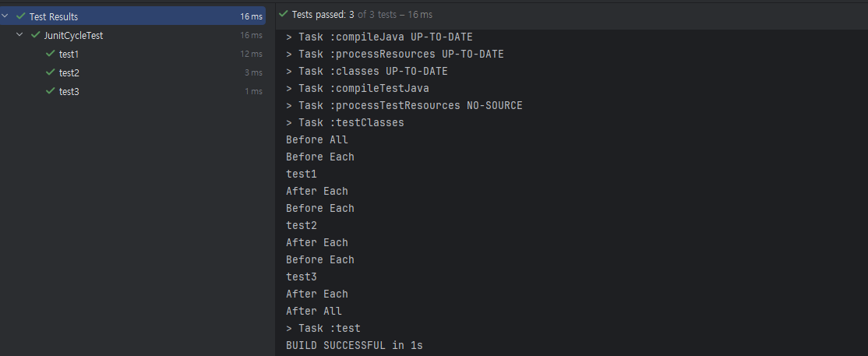Click the Tests passed: 3 status text

pyautogui.click(x=323, y=14)
